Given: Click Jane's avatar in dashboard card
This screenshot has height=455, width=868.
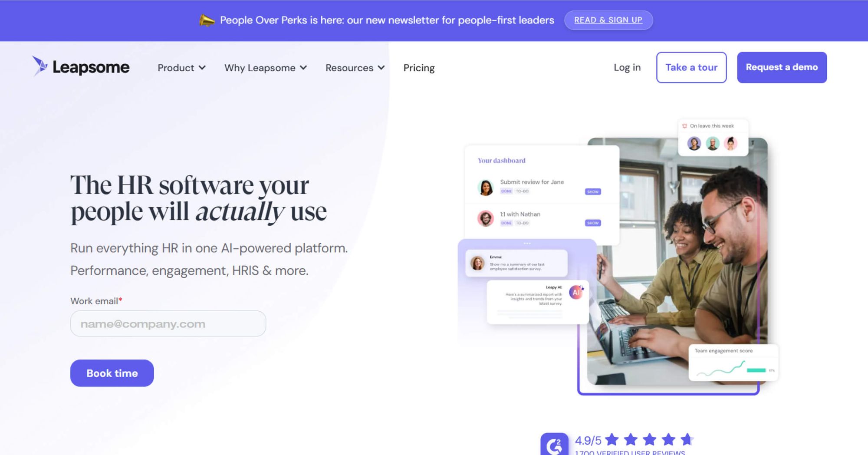Looking at the screenshot, I should [486, 187].
